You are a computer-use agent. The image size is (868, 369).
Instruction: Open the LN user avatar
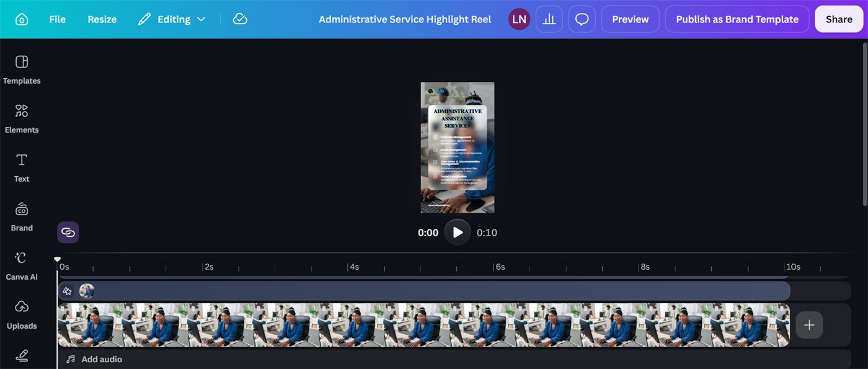(x=520, y=19)
